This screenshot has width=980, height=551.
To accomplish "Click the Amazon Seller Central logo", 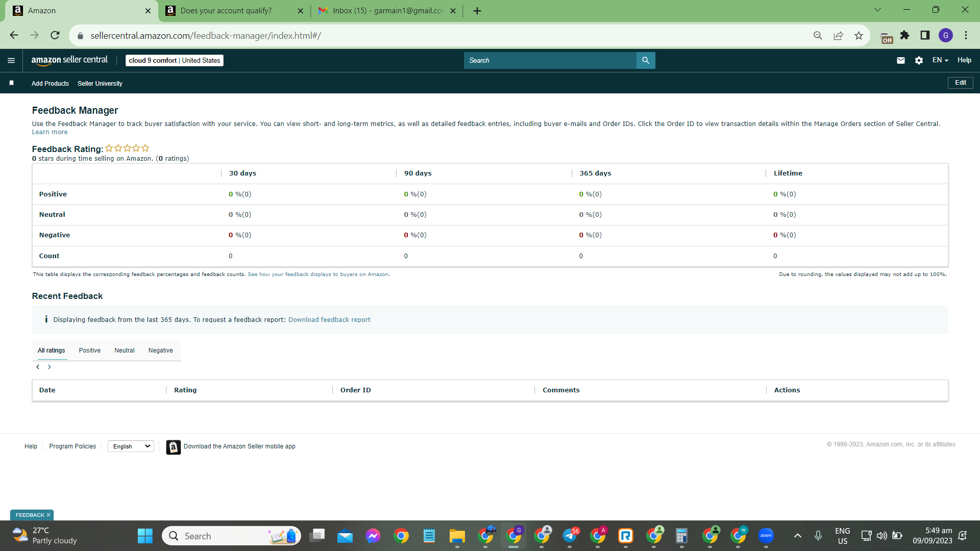I will [x=69, y=60].
